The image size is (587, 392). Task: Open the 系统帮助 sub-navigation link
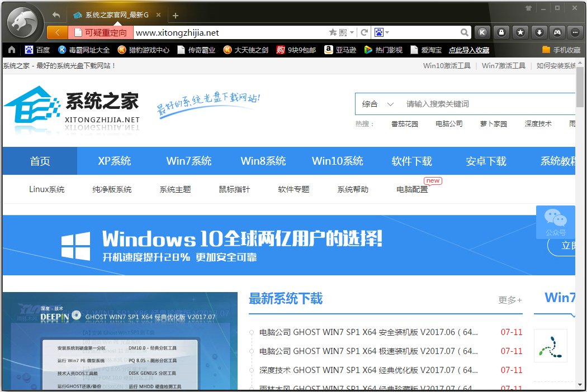pos(353,189)
